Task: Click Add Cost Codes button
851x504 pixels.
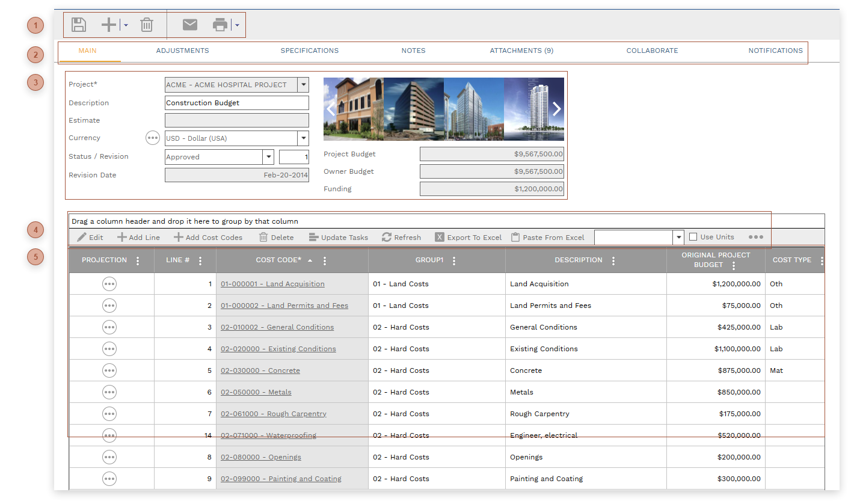Action: 208,238
